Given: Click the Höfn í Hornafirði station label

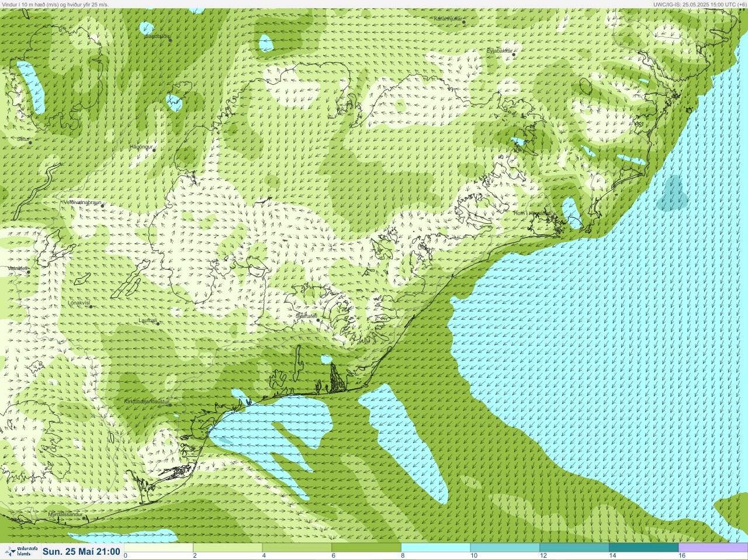Looking at the screenshot, I should pyautogui.click(x=532, y=214).
